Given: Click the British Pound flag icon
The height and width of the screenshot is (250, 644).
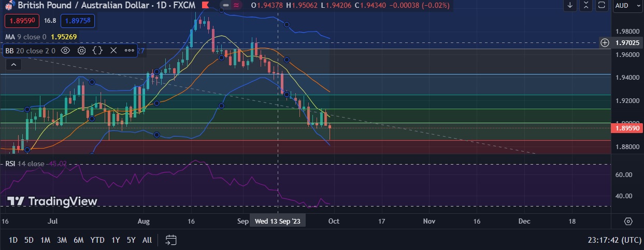Looking at the screenshot, I should tap(9, 5).
